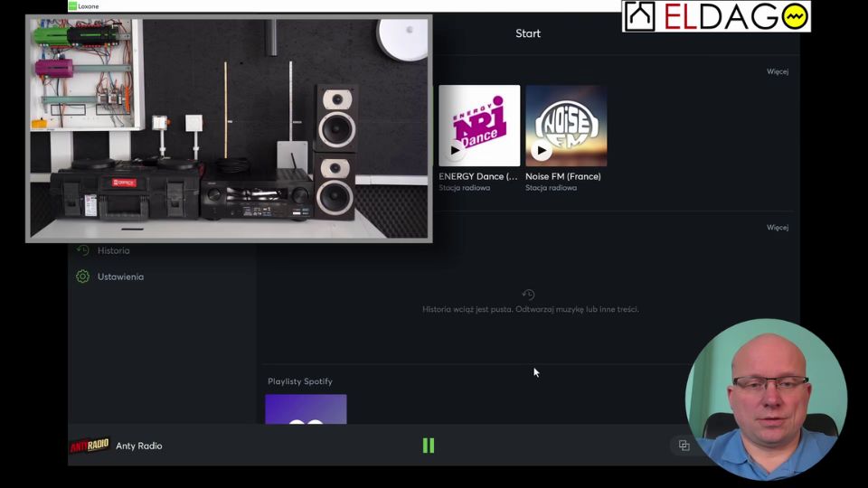Click the Playlisty Spotify section heading

pos(299,381)
